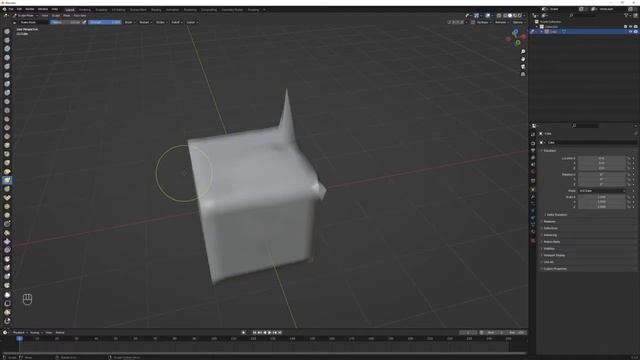Select the Flatten sculpt tool
The height and width of the screenshot is (360, 640).
[x=7, y=119]
